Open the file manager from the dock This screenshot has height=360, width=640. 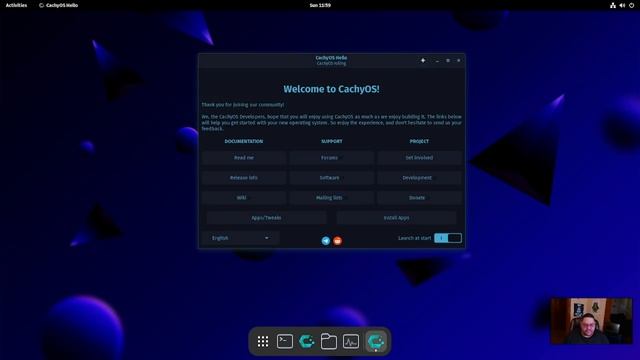pos(329,341)
